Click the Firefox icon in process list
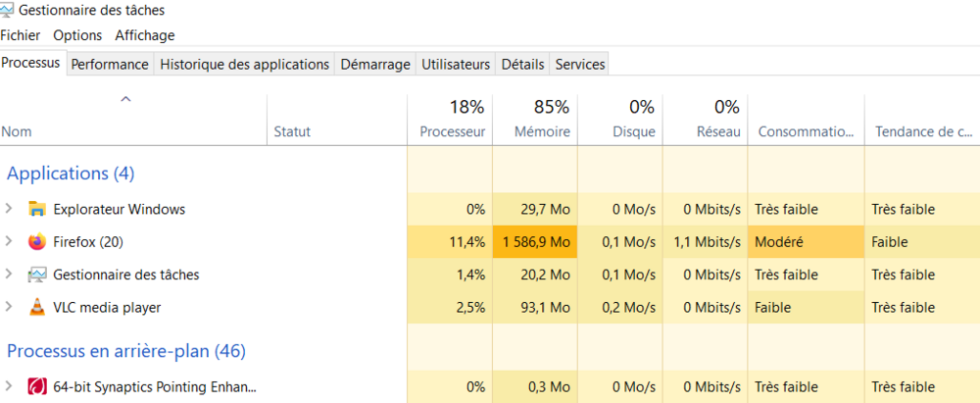980x403 pixels. click(37, 241)
